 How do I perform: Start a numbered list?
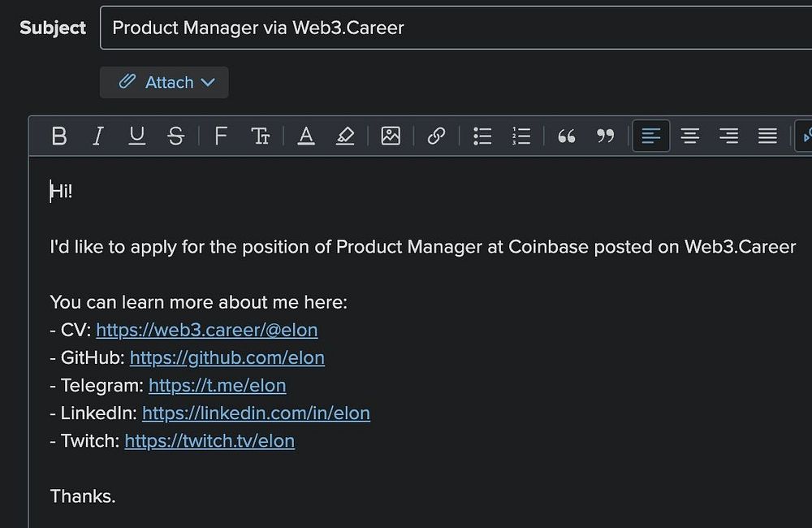pos(521,136)
